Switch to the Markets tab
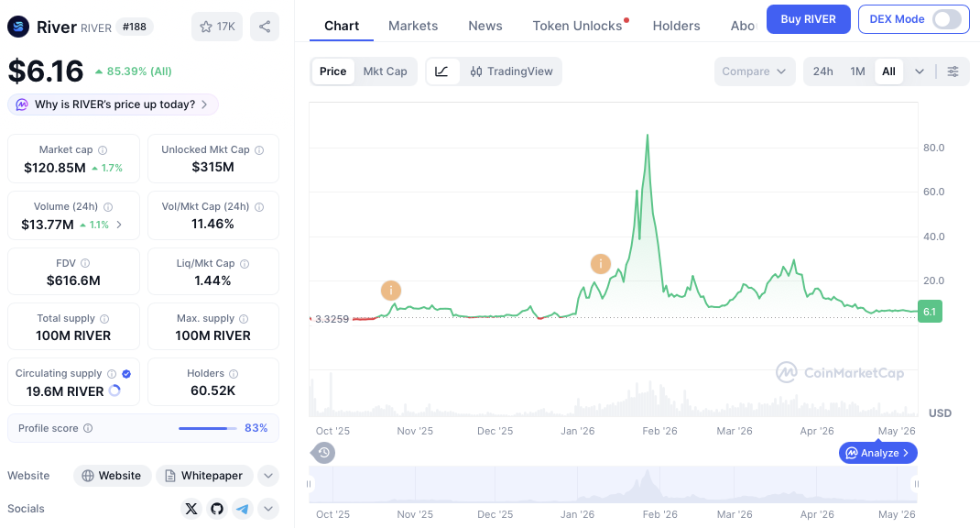The image size is (980, 528). [413, 26]
